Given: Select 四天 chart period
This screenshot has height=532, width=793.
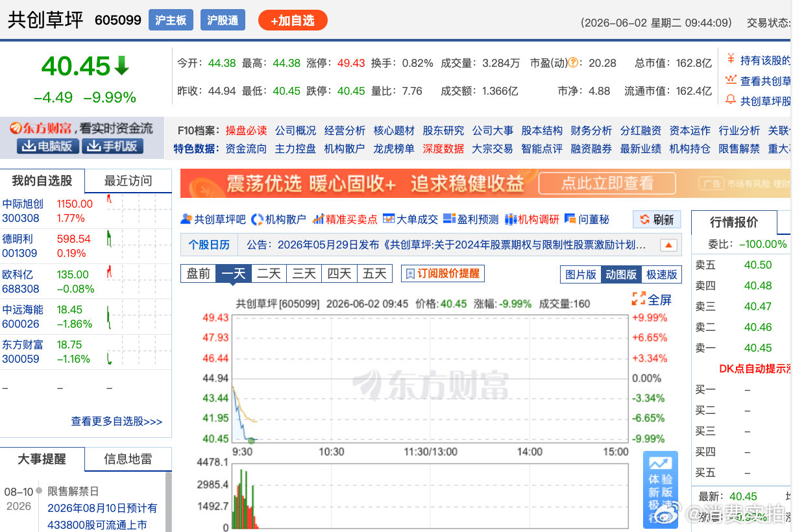Looking at the screenshot, I should 339,273.
